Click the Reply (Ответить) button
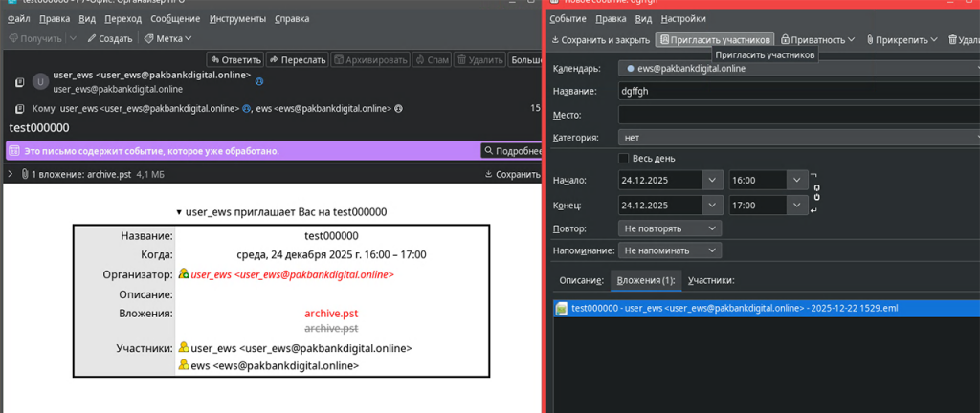This screenshot has width=980, height=413. (234, 59)
